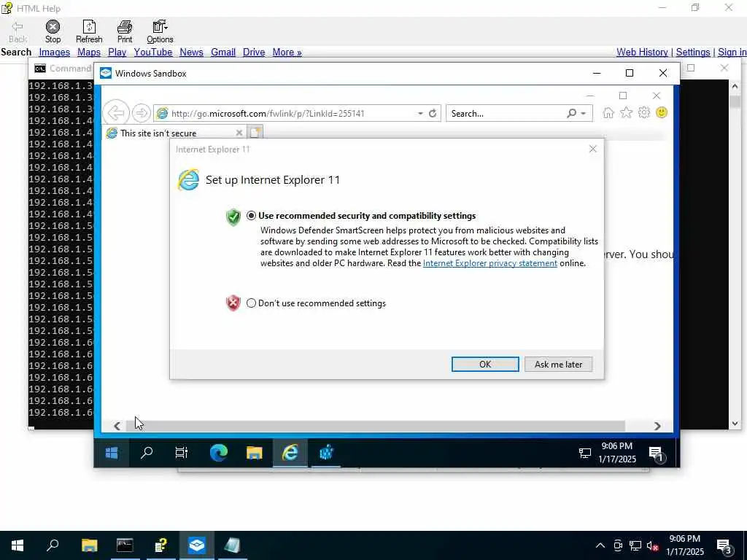Click the IE search magnifier icon
Screen dimensions: 747x560
click(x=572, y=113)
